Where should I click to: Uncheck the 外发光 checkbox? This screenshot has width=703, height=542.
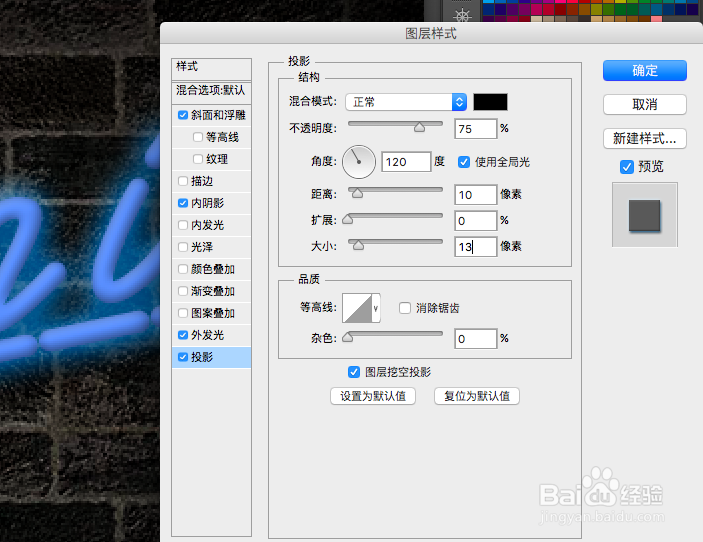(x=182, y=335)
